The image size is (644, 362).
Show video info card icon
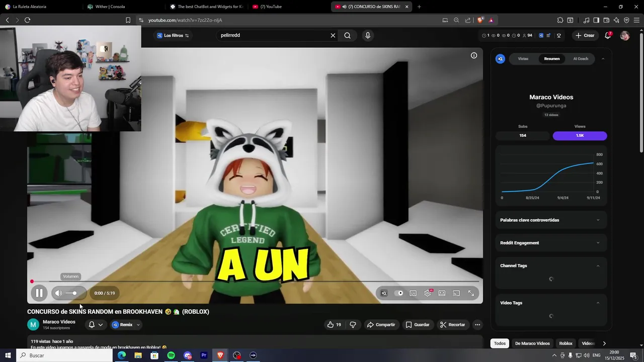coord(474,55)
